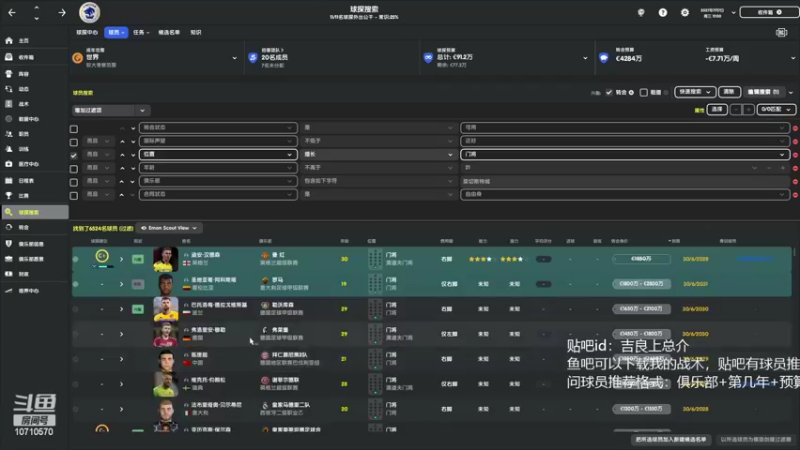800x450 pixels.
Task: Open the 任务 tab menu
Action: pyautogui.click(x=141, y=32)
